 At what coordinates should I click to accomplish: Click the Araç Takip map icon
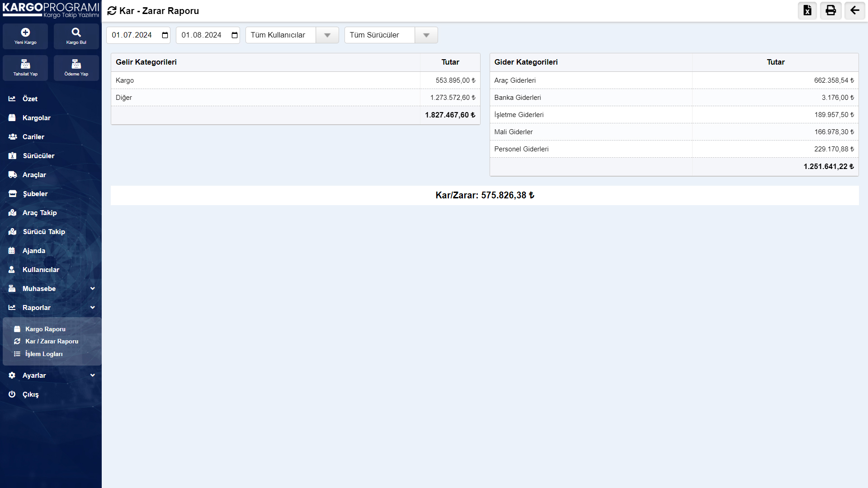point(13,212)
